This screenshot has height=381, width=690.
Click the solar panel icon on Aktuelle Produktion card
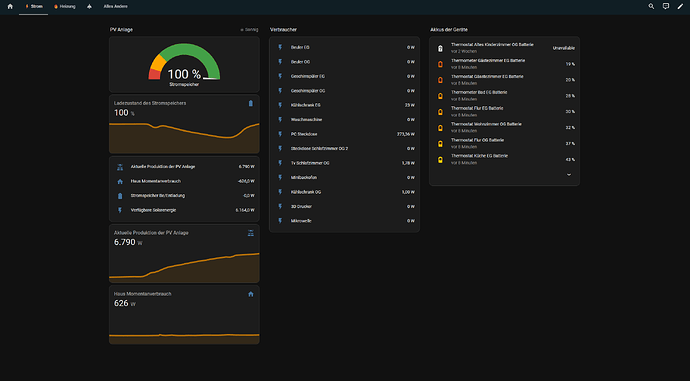[x=250, y=233]
